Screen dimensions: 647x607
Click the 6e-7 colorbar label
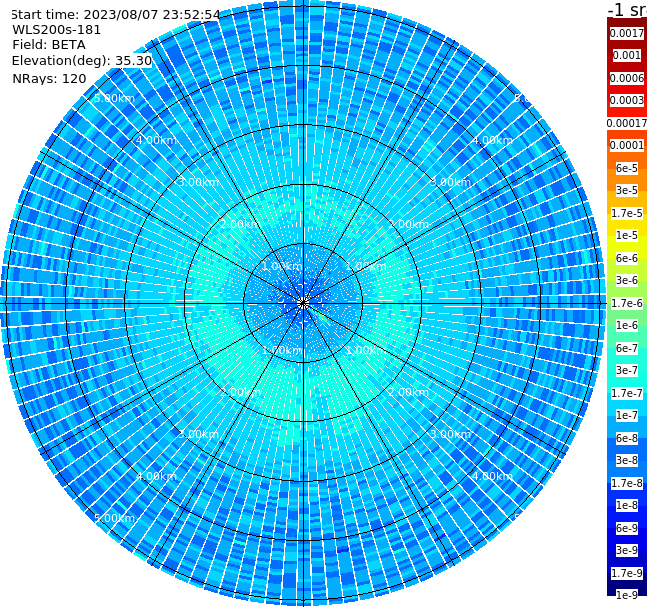click(x=627, y=348)
